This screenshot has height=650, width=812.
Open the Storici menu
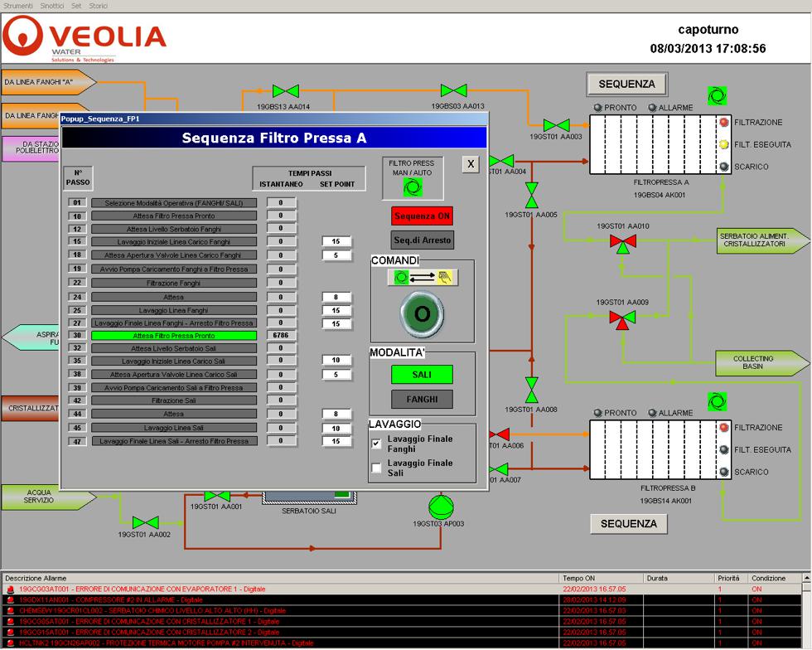tap(99, 6)
